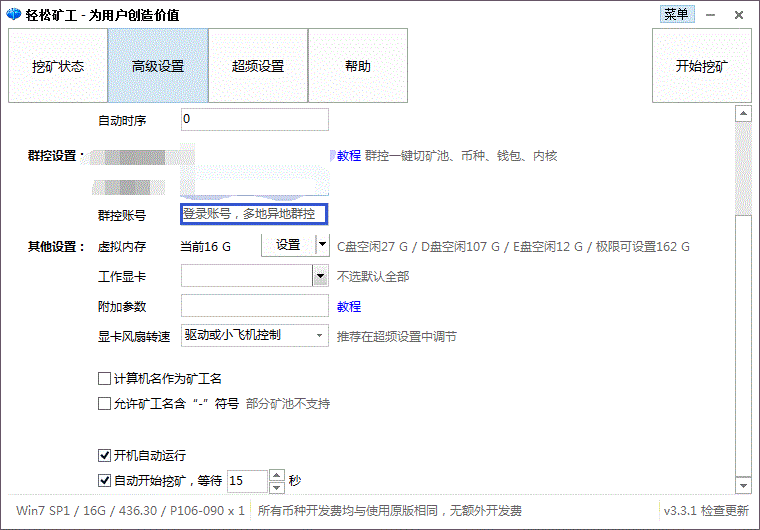
Task: Open the 教程 link beside 群控设置
Action: pos(348,156)
